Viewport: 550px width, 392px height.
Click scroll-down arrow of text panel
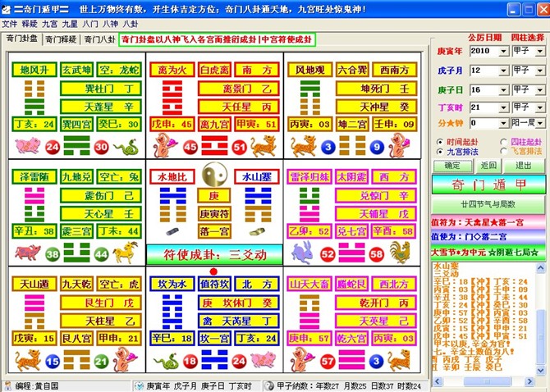click(x=540, y=371)
